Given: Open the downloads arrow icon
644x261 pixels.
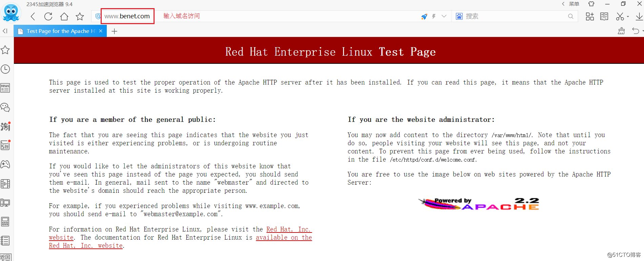Looking at the screenshot, I should tap(639, 16).
